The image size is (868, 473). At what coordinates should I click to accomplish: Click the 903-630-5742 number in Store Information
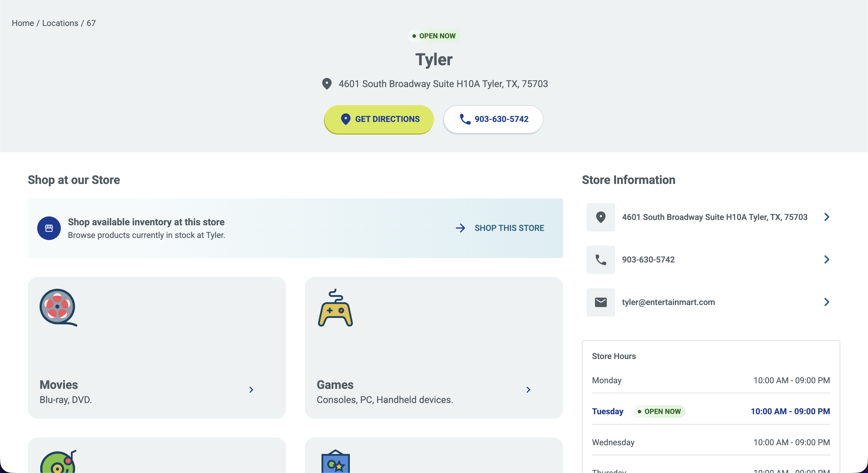pos(648,260)
